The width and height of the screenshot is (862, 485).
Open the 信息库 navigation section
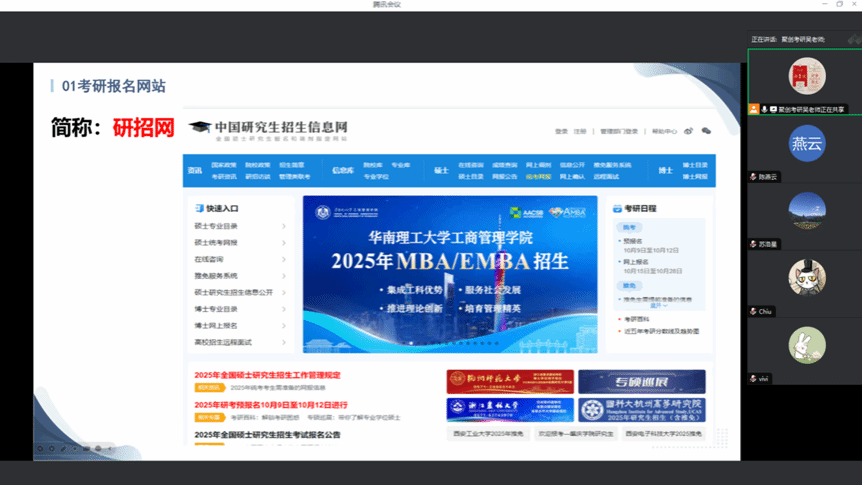pyautogui.click(x=342, y=171)
